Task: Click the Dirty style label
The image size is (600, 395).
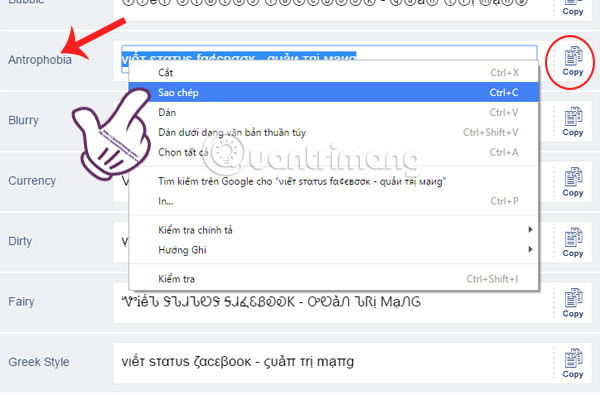Action: pos(20,241)
